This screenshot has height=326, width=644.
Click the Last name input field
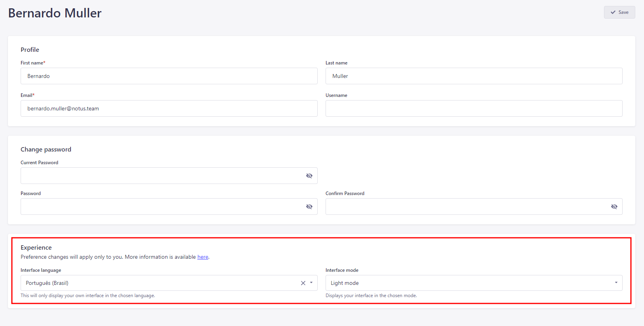tap(474, 76)
